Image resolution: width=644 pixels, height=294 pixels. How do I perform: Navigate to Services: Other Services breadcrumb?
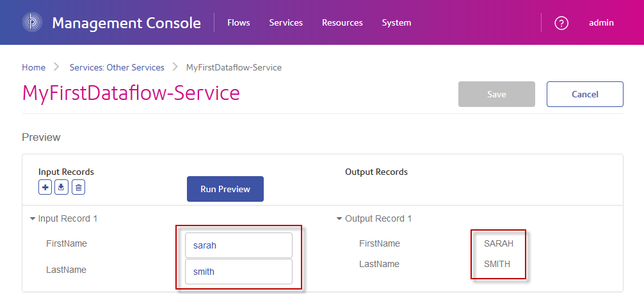click(117, 67)
